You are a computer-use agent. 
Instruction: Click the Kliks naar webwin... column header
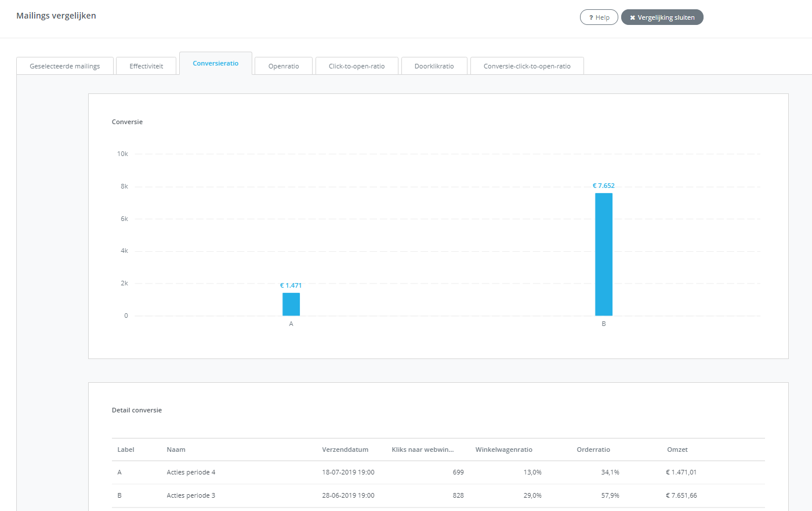(423, 450)
